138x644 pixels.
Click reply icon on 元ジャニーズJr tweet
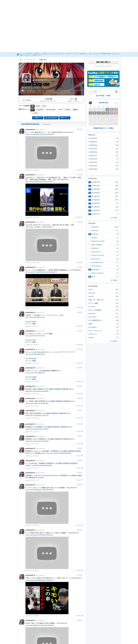pos(77,308)
